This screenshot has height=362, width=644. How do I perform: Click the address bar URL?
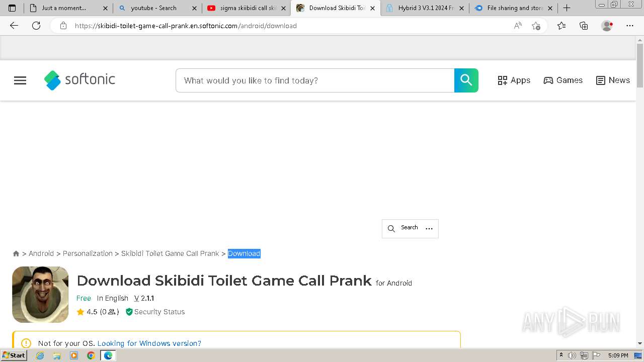(x=186, y=26)
